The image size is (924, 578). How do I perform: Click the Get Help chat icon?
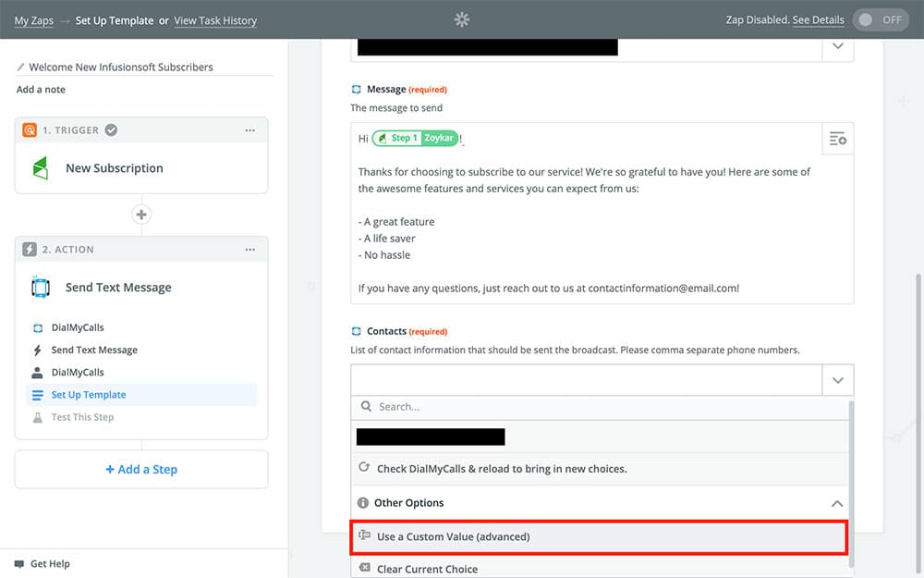[x=19, y=563]
